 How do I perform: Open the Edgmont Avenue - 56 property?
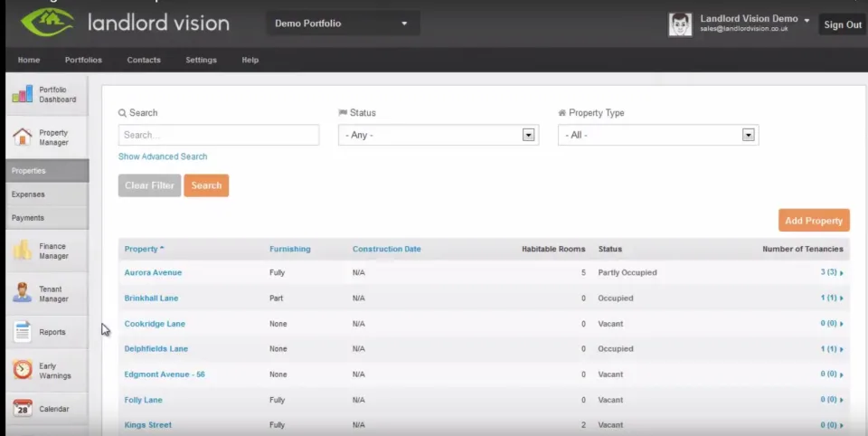(x=165, y=374)
